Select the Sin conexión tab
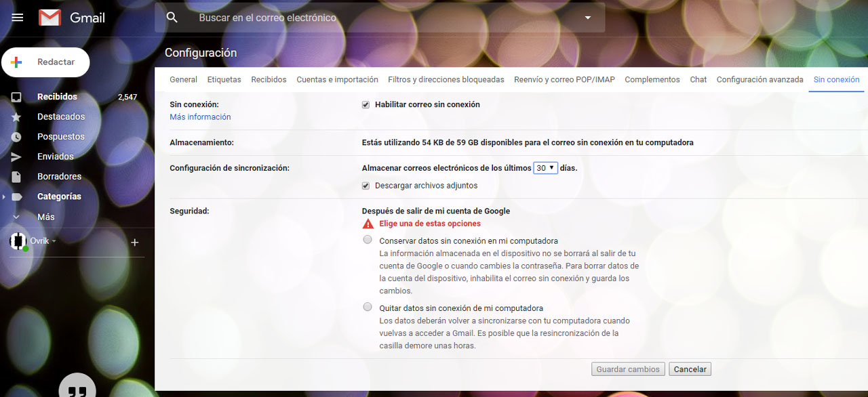 pos(836,79)
